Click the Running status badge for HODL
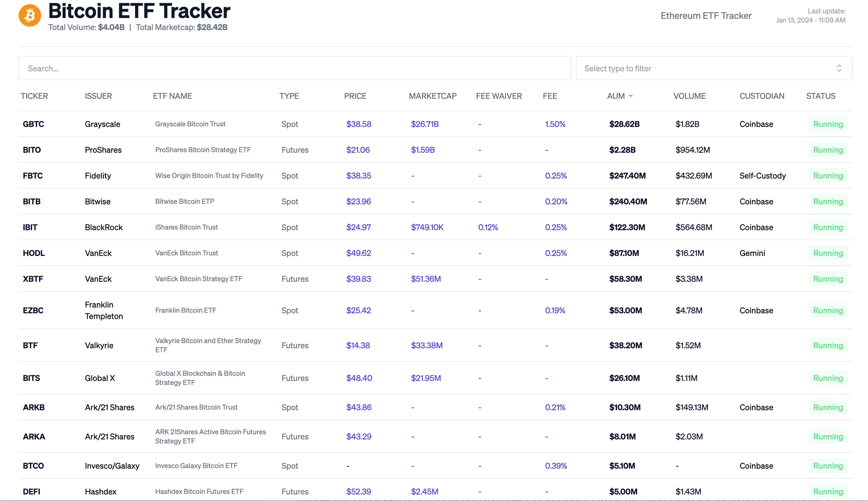Viewport: 868px width, 501px height. (828, 253)
